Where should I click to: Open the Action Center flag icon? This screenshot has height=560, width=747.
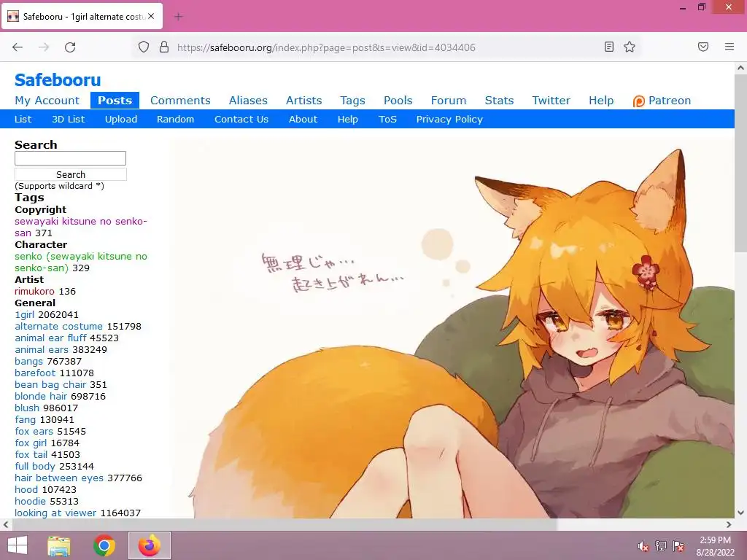678,545
